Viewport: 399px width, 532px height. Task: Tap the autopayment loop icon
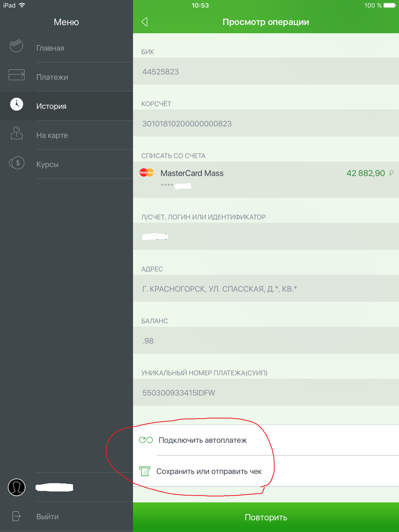tap(146, 440)
